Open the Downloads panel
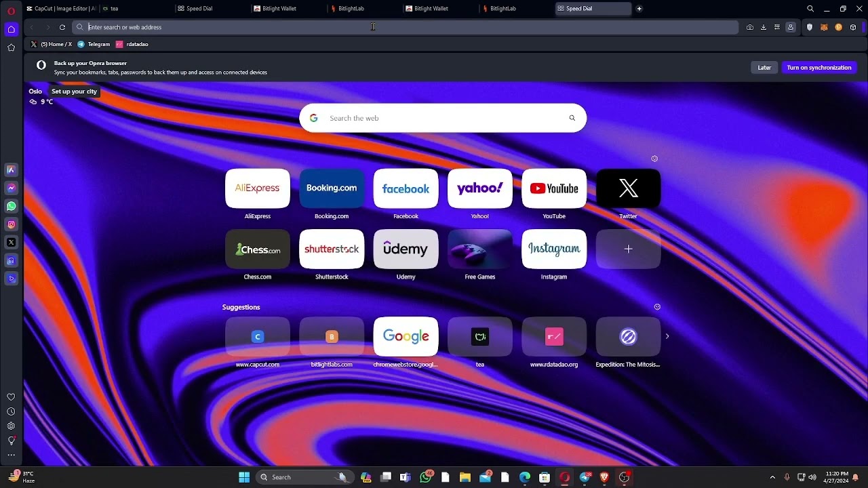The width and height of the screenshot is (868, 488). click(x=764, y=27)
